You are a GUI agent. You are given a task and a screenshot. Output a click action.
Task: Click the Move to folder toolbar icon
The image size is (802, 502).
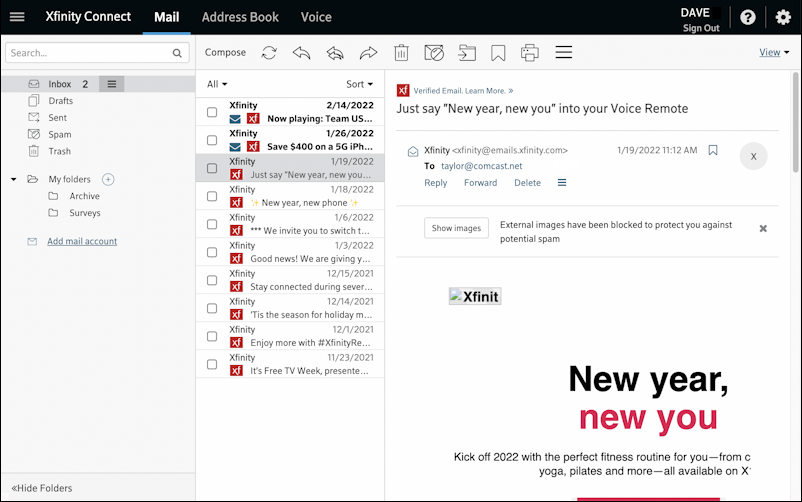pyautogui.click(x=466, y=53)
